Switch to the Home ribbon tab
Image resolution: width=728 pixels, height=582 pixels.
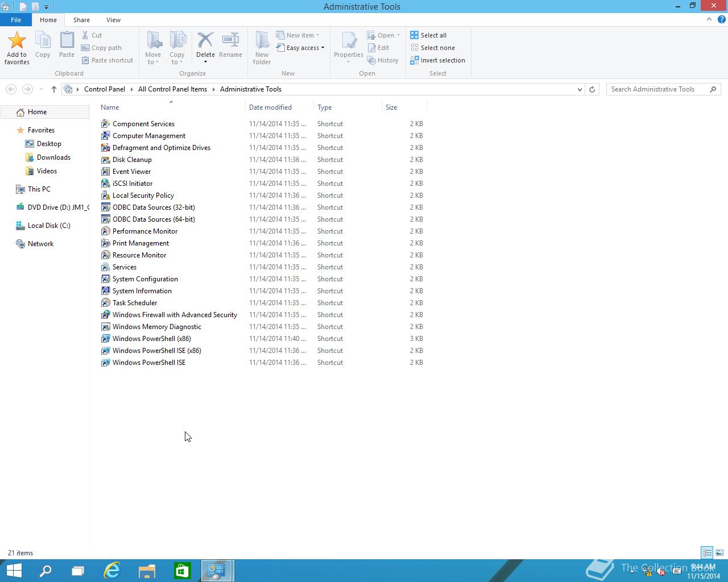click(48, 20)
